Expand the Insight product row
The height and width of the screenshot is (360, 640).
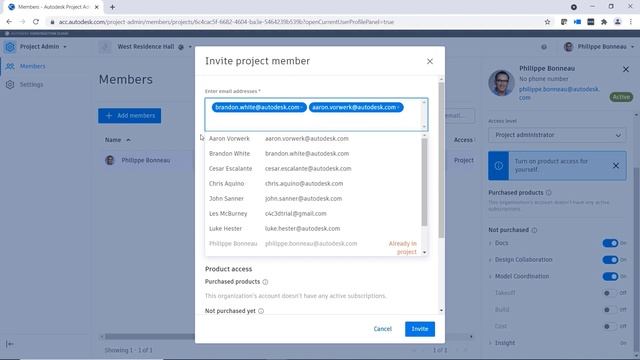tap(491, 343)
